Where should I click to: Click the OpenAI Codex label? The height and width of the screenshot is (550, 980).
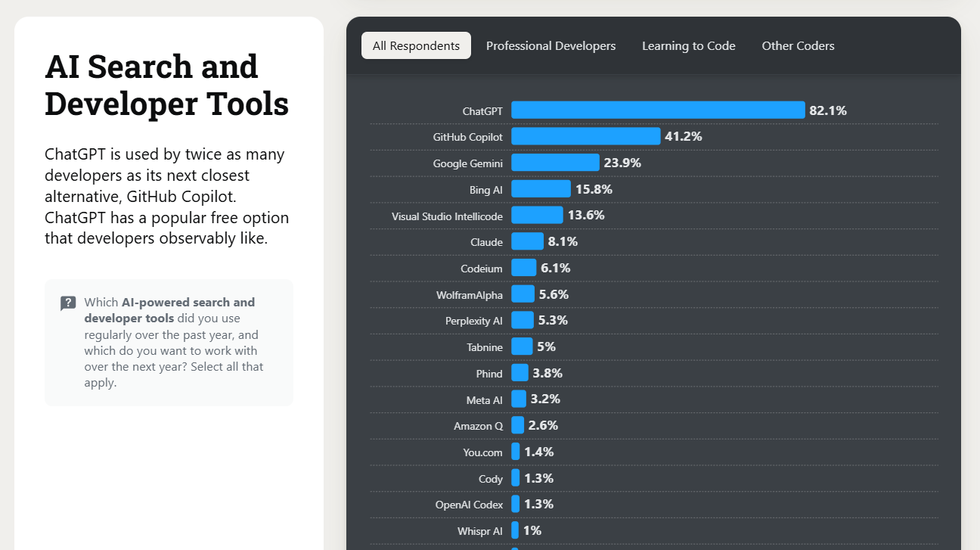coord(468,505)
